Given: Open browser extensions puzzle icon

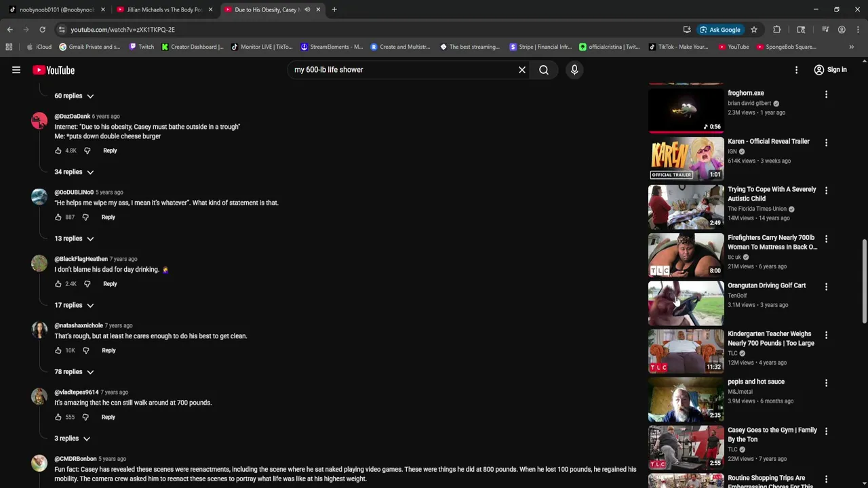Looking at the screenshot, I should coord(776,30).
